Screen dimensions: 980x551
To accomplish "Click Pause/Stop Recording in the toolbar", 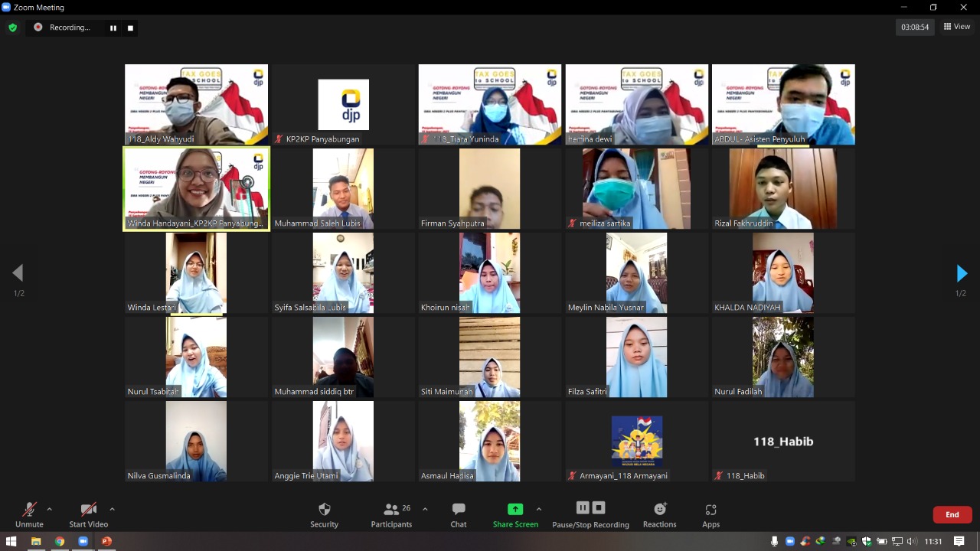I will pos(590,514).
